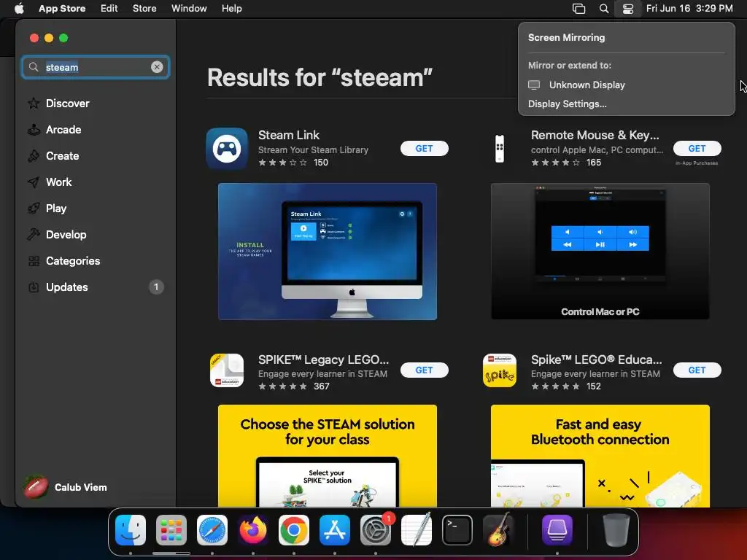Viewport: 747px width, 560px height.
Task: Launch GarageBand from the Dock
Action: click(498, 530)
